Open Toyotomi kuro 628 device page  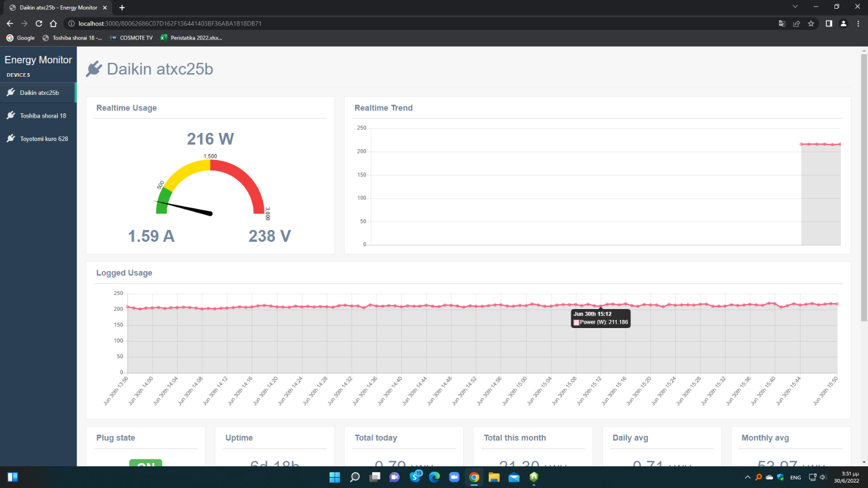(x=38, y=139)
